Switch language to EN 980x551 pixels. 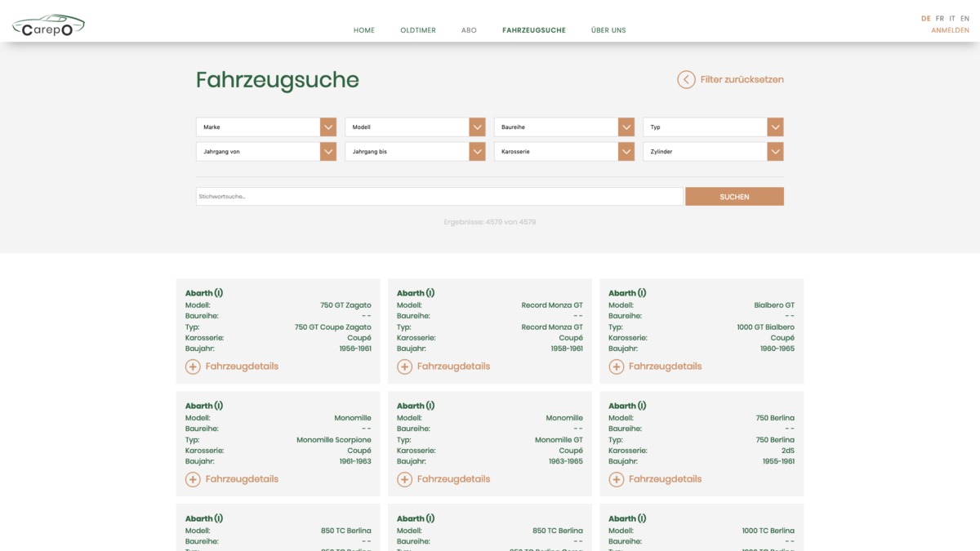pos(964,19)
